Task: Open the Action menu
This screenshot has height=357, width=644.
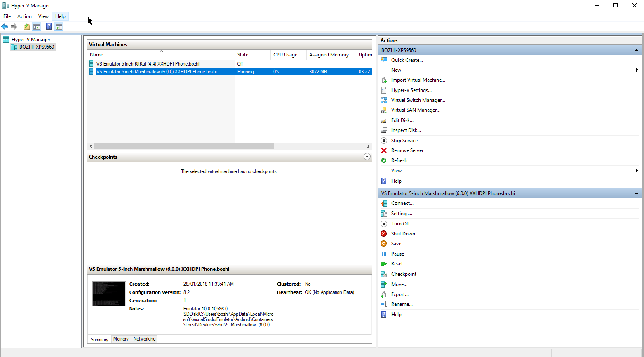Action: pyautogui.click(x=24, y=16)
